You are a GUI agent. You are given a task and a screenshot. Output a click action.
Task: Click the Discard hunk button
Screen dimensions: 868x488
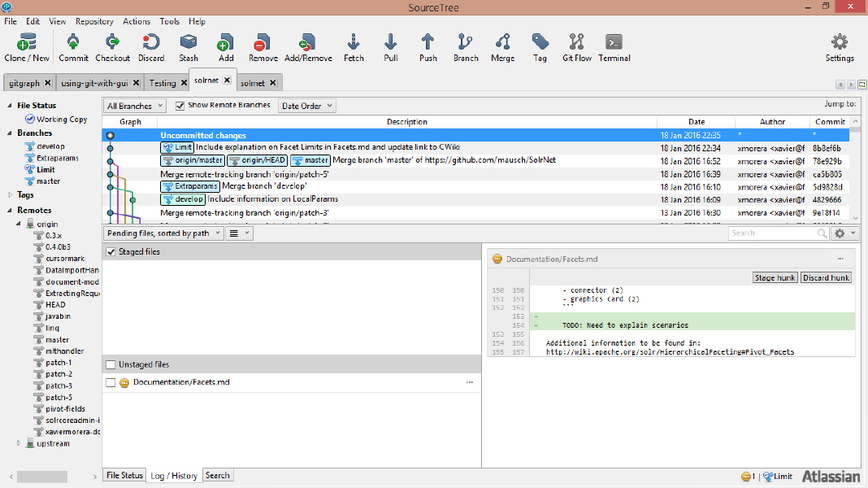826,277
